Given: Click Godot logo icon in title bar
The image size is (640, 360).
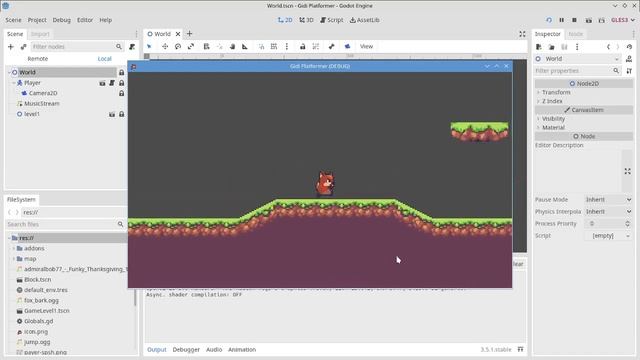Looking at the screenshot, I should (6, 6).
